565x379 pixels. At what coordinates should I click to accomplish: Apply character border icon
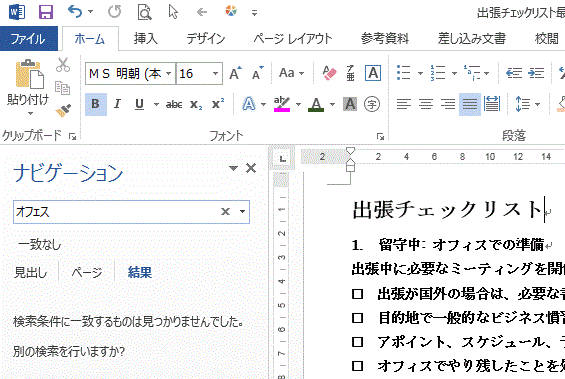point(373,73)
